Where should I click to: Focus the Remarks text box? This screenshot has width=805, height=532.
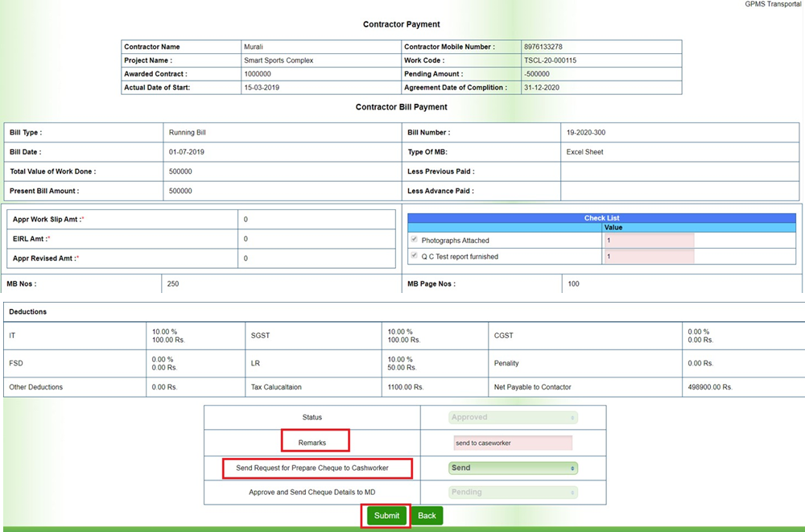pos(513,443)
